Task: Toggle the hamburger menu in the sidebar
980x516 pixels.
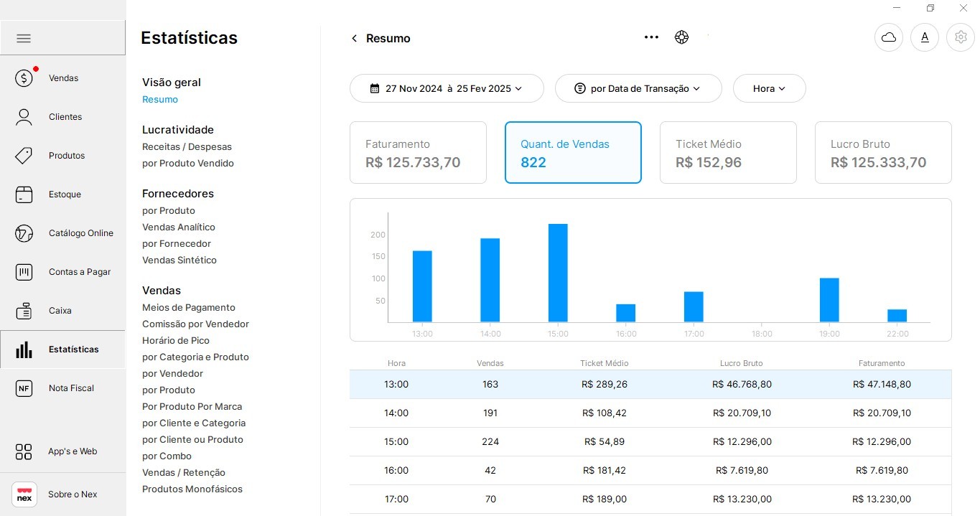Action: pyautogui.click(x=24, y=38)
